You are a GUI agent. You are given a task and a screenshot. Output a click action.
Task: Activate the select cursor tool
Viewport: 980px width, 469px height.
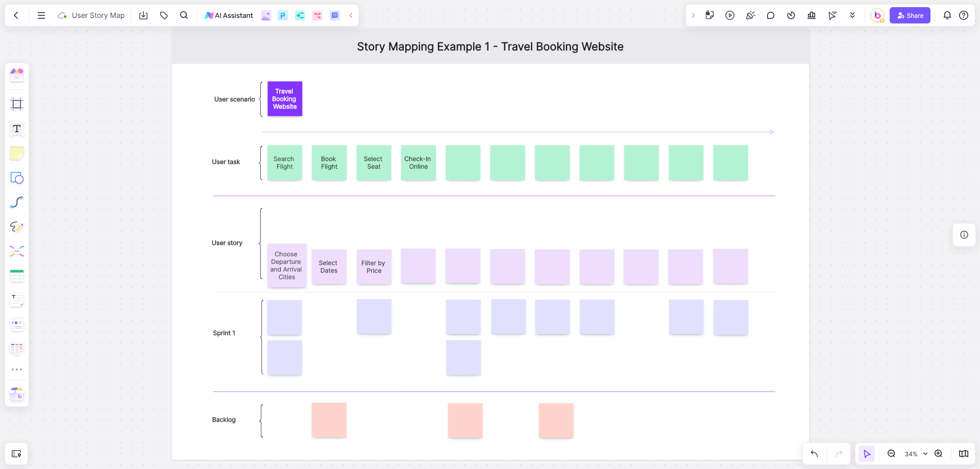coord(867,454)
